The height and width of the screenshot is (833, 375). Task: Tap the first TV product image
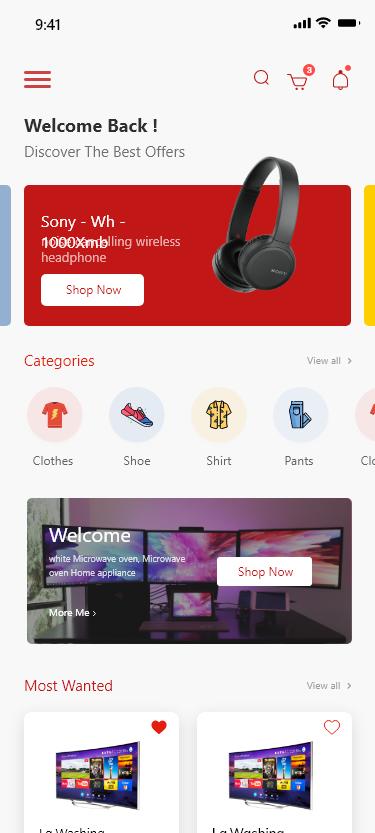point(98,768)
